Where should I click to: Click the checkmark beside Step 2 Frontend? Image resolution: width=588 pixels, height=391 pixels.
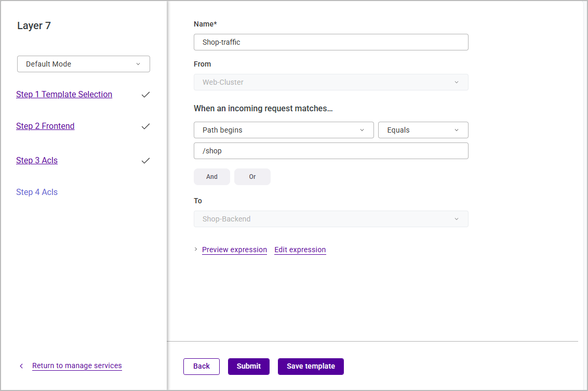pyautogui.click(x=145, y=126)
